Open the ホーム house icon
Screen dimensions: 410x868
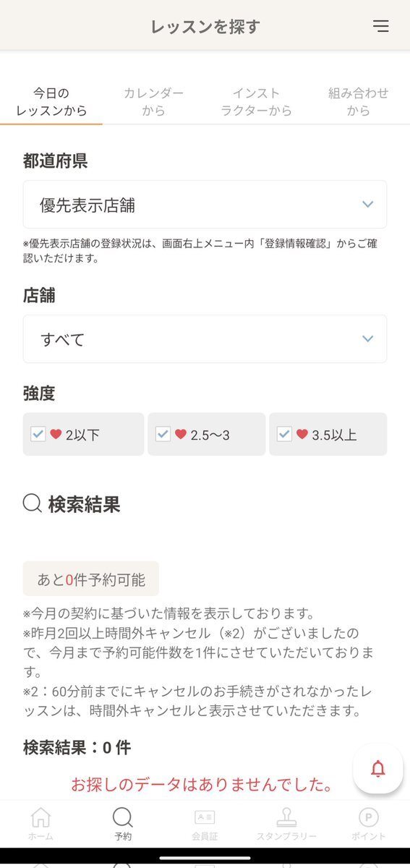pos(41,817)
